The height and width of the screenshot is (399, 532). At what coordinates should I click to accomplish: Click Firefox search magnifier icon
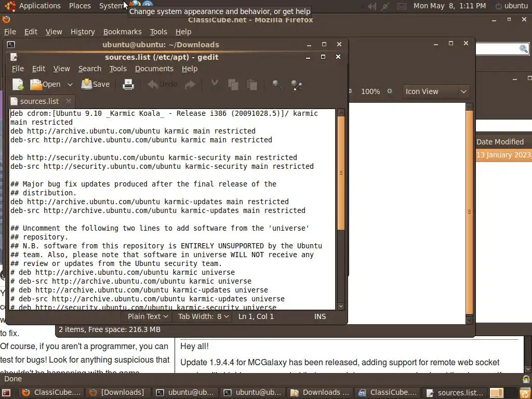pyautogui.click(x=524, y=49)
